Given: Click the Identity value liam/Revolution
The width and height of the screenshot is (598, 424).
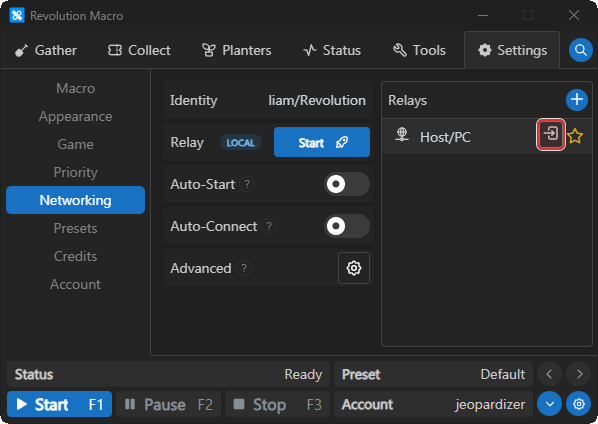Looking at the screenshot, I should coord(317,100).
